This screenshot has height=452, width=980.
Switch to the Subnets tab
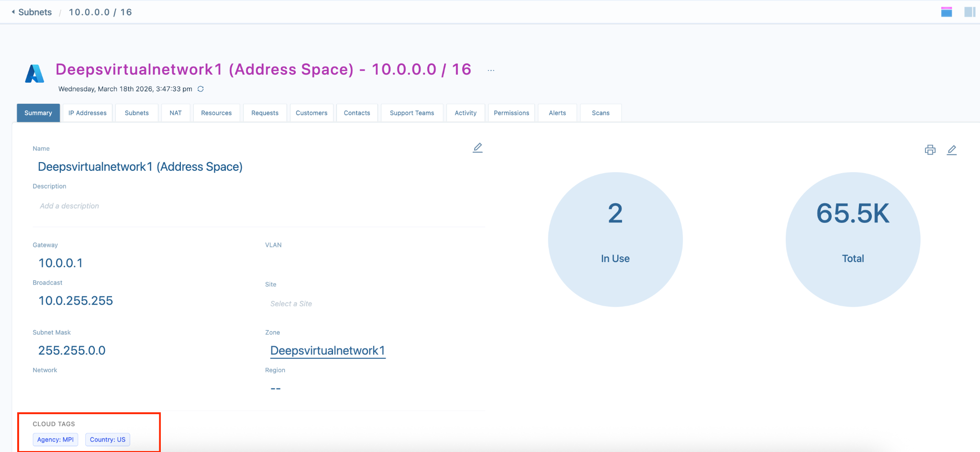click(x=137, y=113)
